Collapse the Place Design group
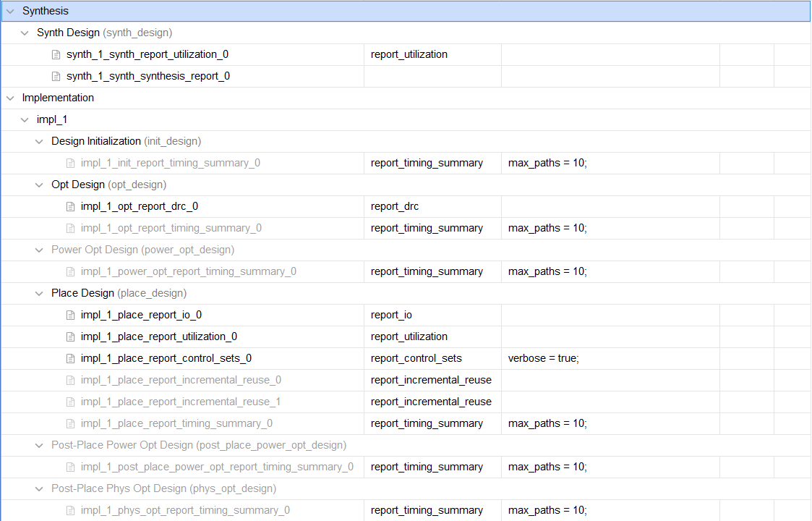Screen dimensions: 812x521 39,293
